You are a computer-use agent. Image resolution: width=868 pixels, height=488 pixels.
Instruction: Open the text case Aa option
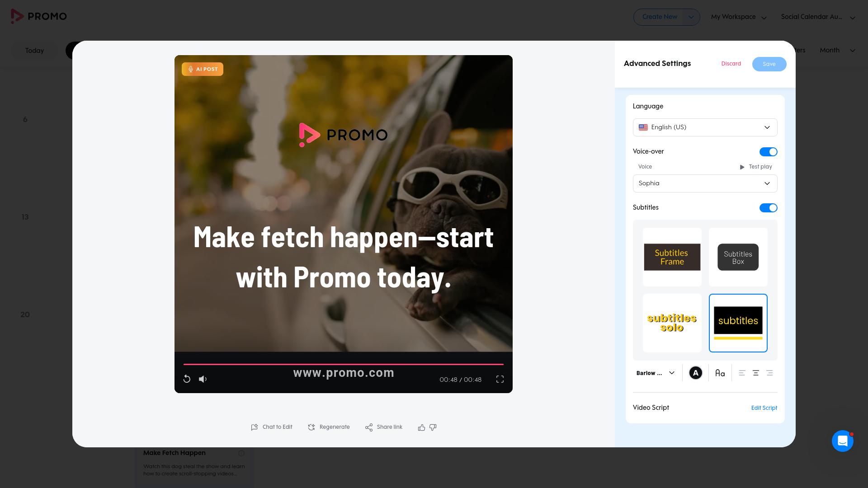click(720, 373)
